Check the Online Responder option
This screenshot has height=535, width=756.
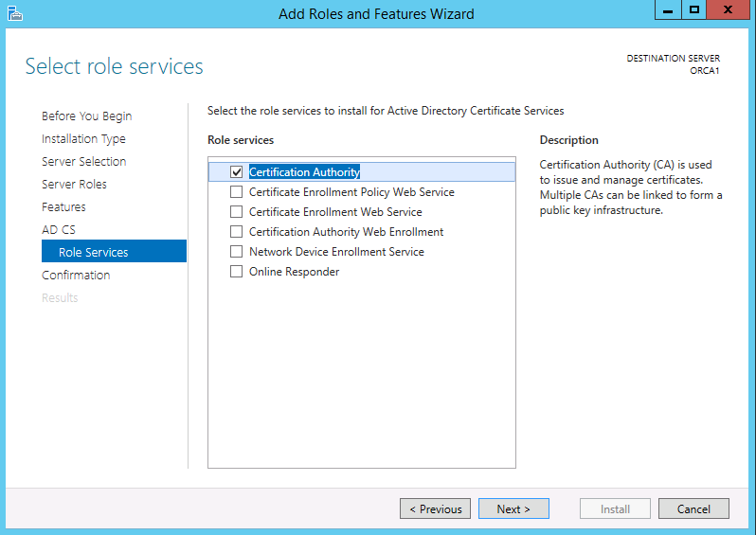[237, 272]
